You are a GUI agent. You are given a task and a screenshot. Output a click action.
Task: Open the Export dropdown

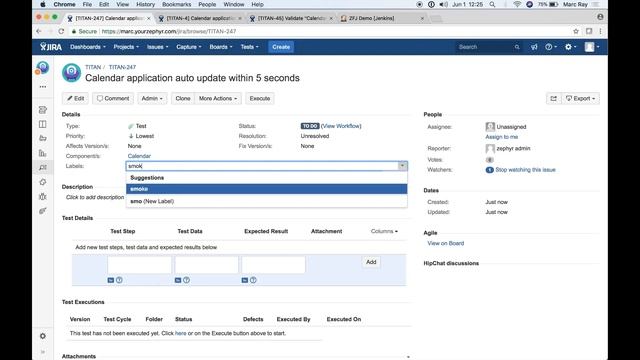[580, 98]
